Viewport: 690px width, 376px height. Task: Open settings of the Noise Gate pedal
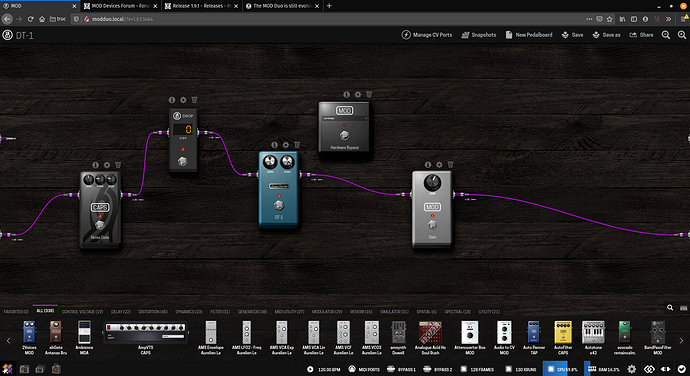click(x=107, y=165)
